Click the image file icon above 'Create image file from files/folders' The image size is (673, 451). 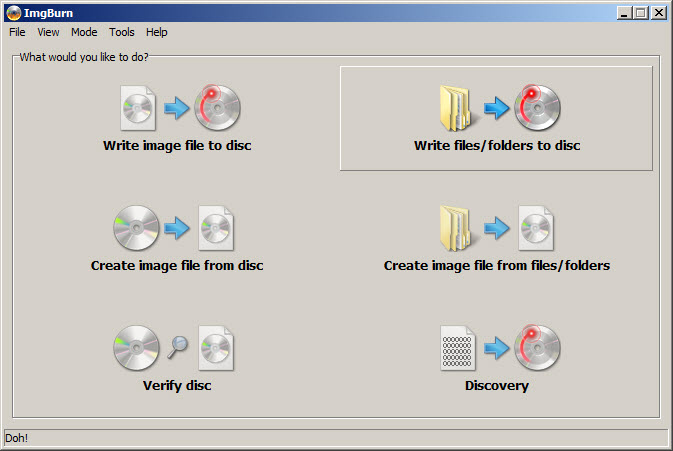point(536,228)
